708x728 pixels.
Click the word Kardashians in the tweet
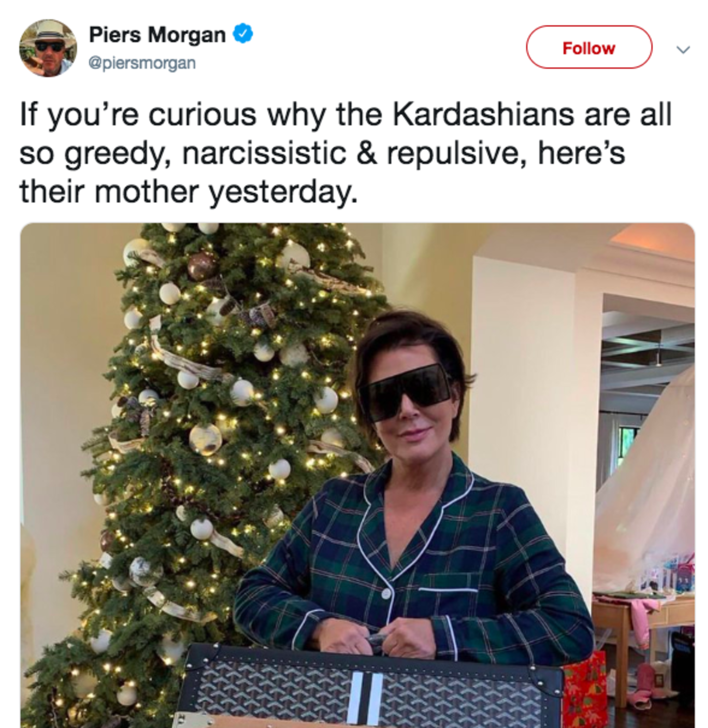click(483, 114)
